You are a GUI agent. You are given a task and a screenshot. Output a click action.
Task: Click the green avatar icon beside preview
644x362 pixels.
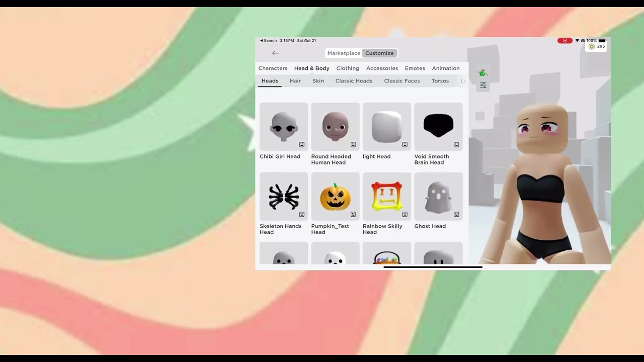(483, 72)
